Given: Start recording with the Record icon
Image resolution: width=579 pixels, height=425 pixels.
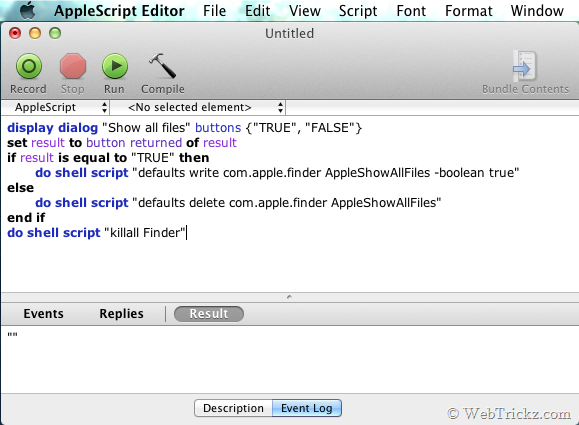Looking at the screenshot, I should click(x=29, y=66).
